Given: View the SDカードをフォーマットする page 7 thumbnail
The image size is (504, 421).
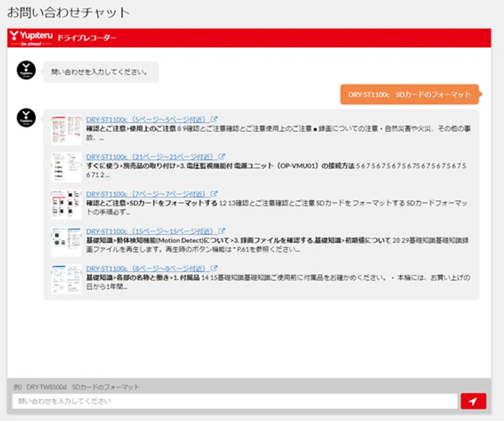Looking at the screenshot, I should coord(66,205).
